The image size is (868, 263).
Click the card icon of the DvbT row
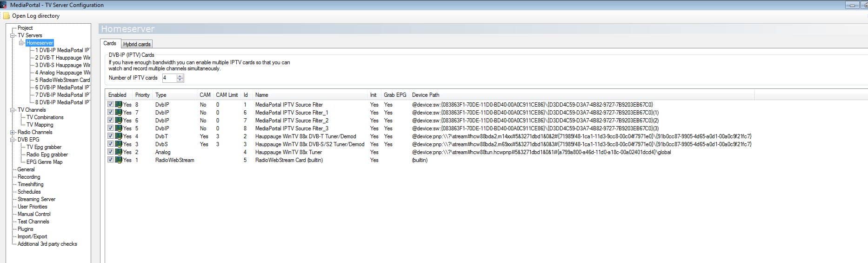coord(119,136)
